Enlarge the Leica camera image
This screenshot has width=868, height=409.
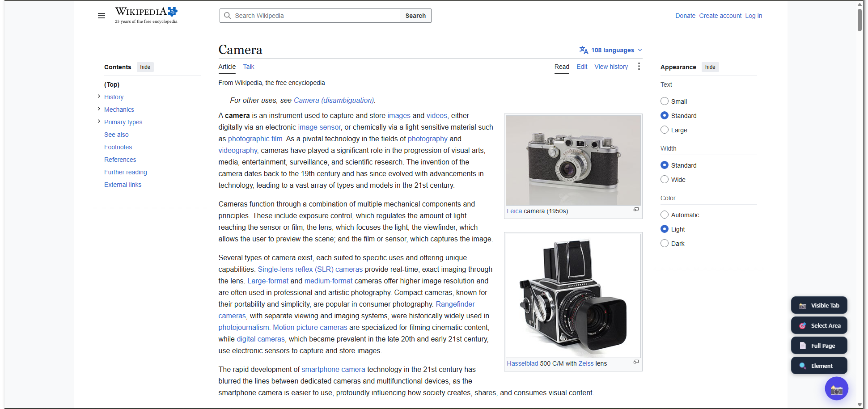(636, 209)
